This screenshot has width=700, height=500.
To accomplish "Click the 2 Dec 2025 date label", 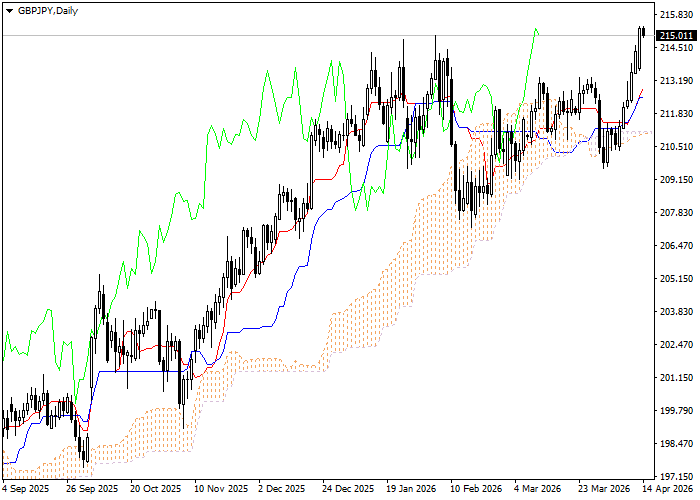I will [281, 489].
